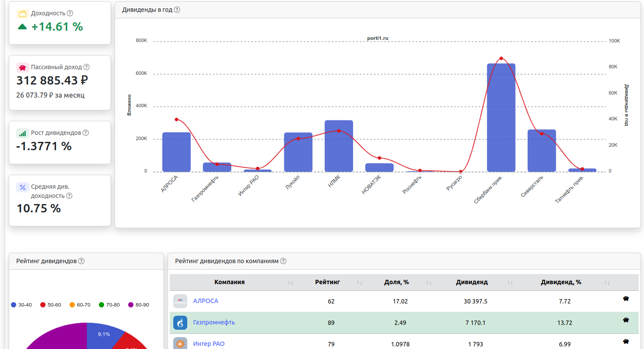Viewport: 644px width, 349px height.
Task: Sort table by Рейтинг column arrows
Action: pyautogui.click(x=360, y=283)
